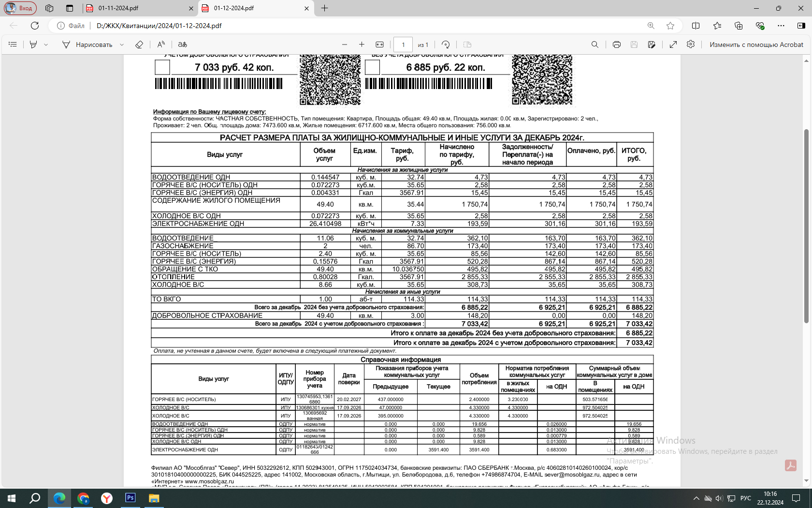Show hidden system tray icons

696,498
